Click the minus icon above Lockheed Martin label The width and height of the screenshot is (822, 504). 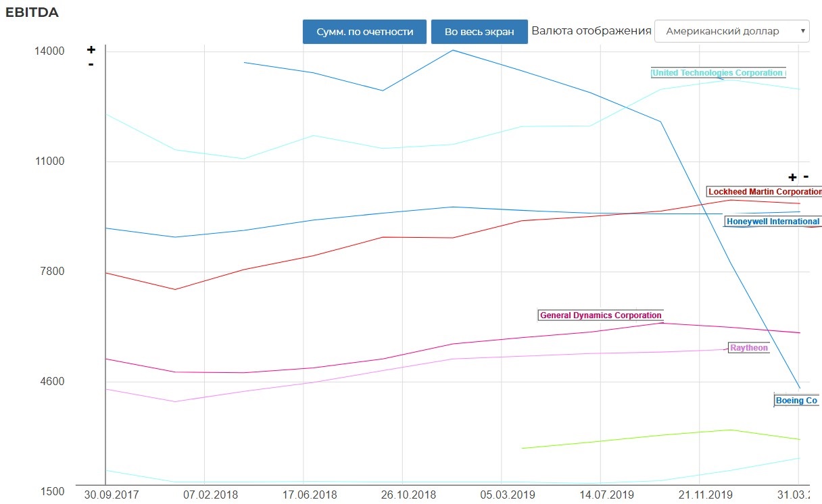pyautogui.click(x=806, y=177)
